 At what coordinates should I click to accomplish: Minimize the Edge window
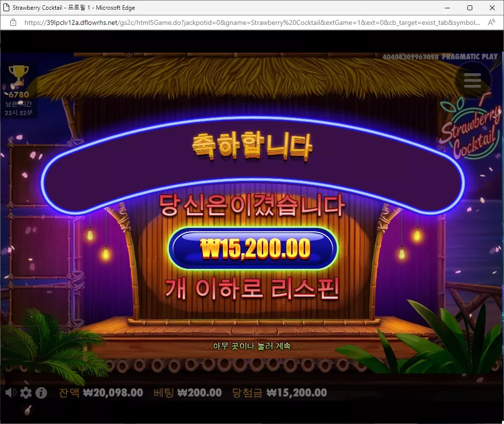447,8
